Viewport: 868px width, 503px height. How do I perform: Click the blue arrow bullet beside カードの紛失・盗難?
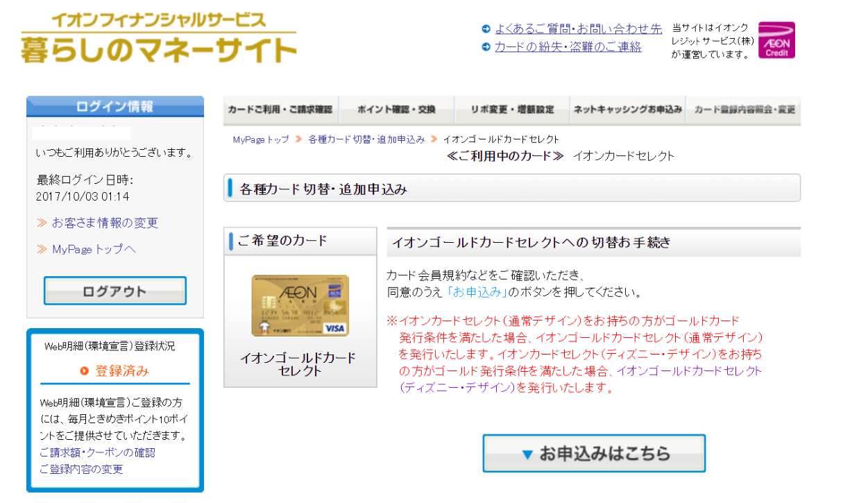click(486, 47)
